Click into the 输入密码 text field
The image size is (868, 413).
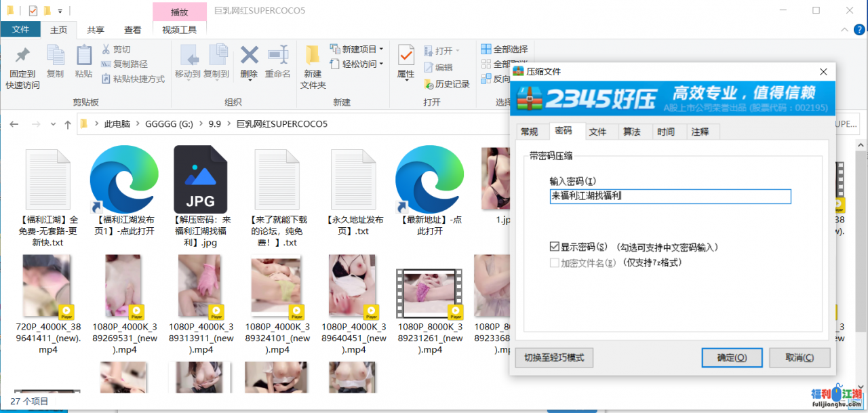pyautogui.click(x=670, y=197)
